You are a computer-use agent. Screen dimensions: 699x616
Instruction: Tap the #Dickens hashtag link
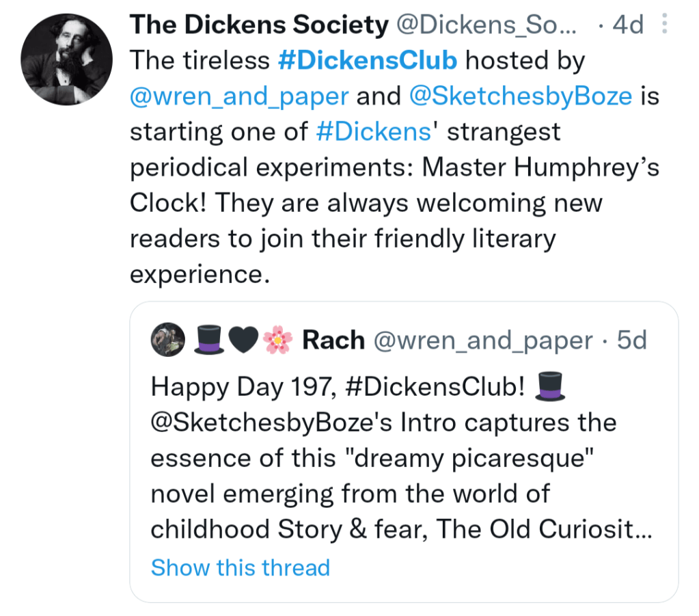pyautogui.click(x=374, y=131)
